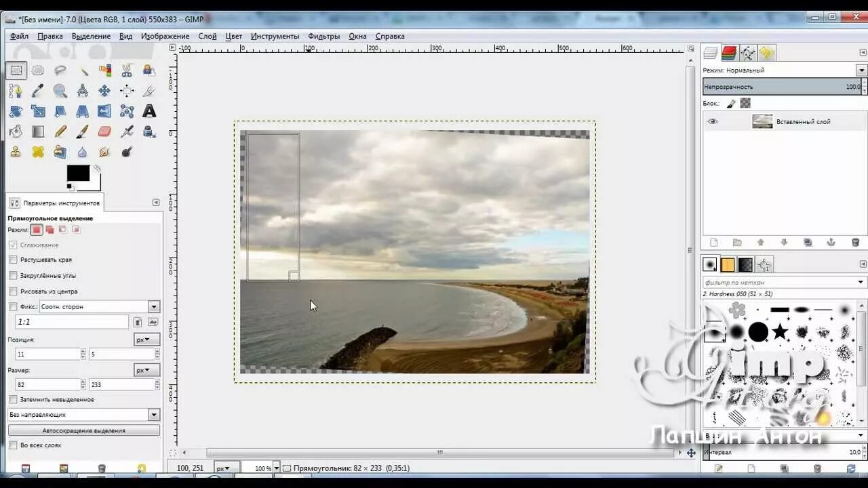Select the Pencil tool
The image size is (868, 488).
(60, 131)
